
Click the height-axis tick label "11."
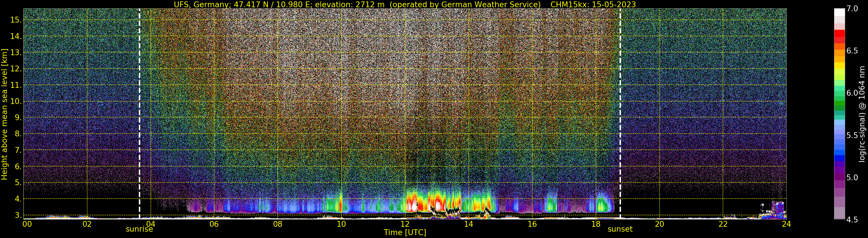pos(16,85)
